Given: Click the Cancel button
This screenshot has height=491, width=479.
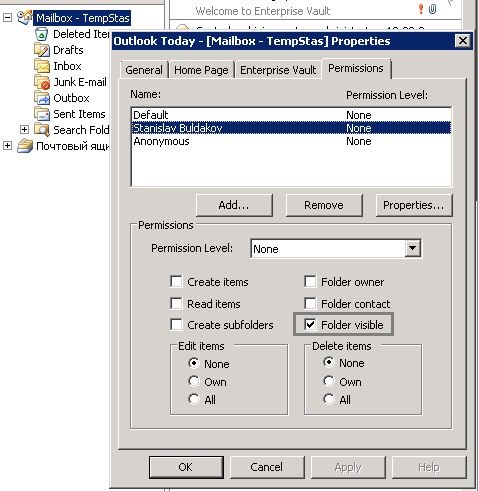Looking at the screenshot, I should [267, 467].
